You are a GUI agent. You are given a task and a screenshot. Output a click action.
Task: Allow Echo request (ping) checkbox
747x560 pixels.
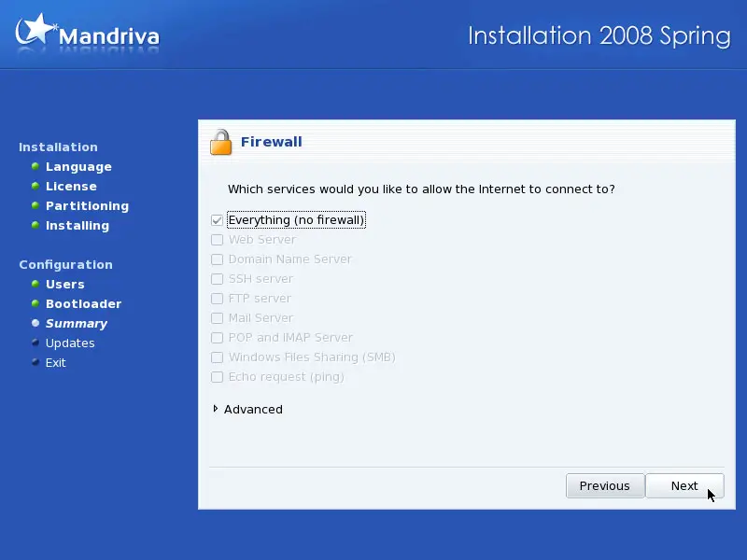tap(217, 377)
